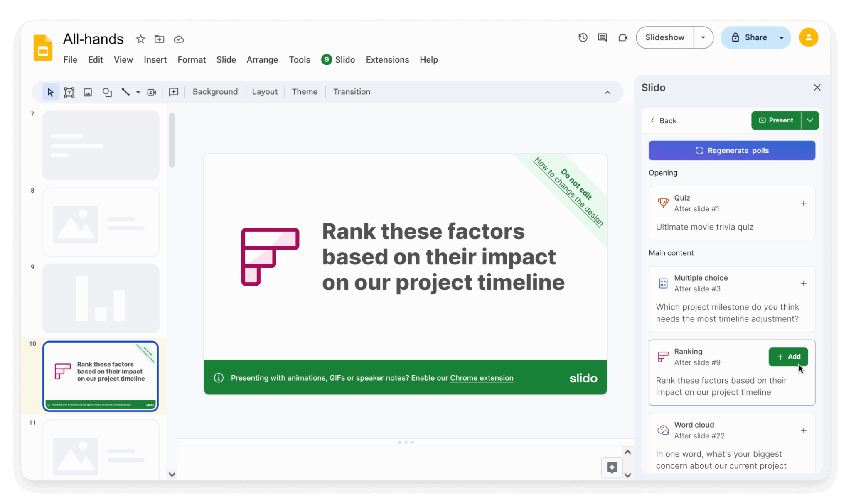Select the slide 9 thumbnail
This screenshot has height=504, width=851.
click(101, 298)
